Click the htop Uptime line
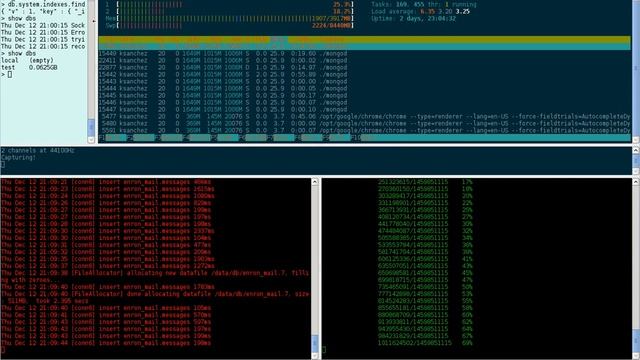This screenshot has height=360, width=640. [x=413, y=18]
